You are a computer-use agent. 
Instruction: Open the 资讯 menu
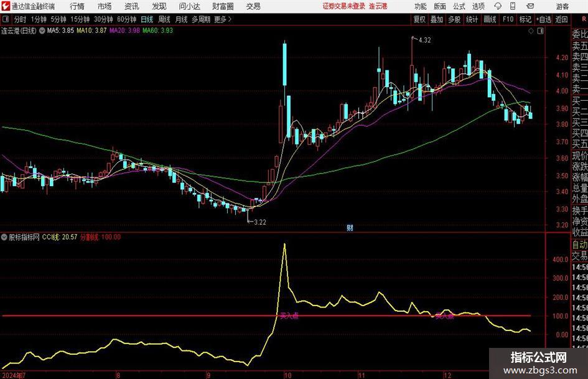132,6
